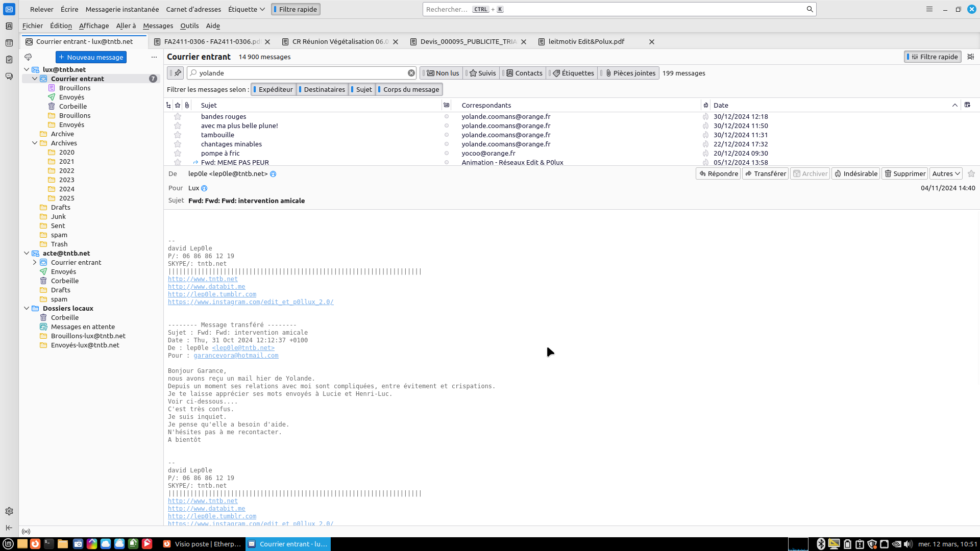
Task: Star the open message in header
Action: [971, 173]
